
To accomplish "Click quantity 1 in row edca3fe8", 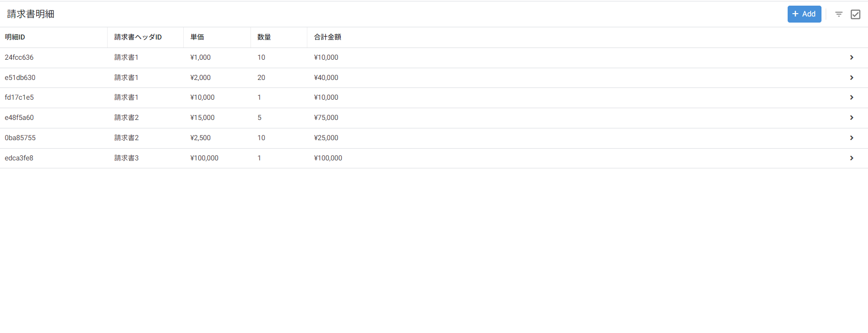I will tap(259, 158).
